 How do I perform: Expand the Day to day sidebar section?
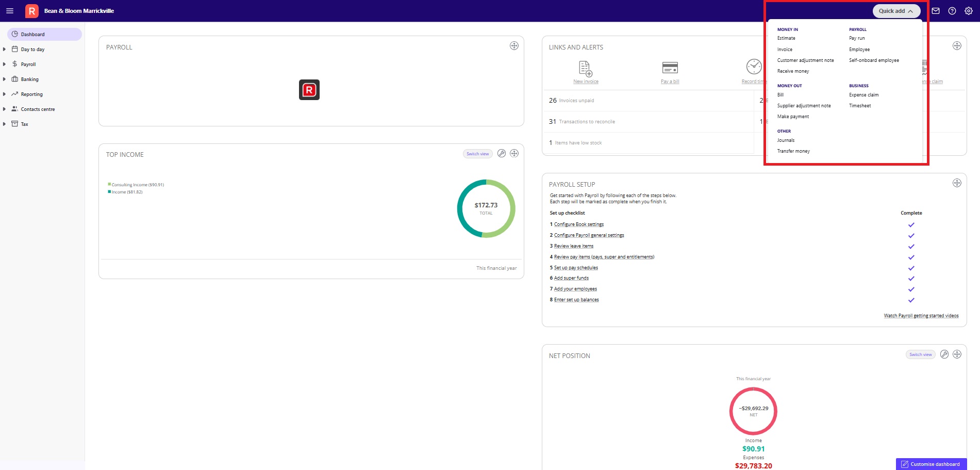[x=4, y=50]
